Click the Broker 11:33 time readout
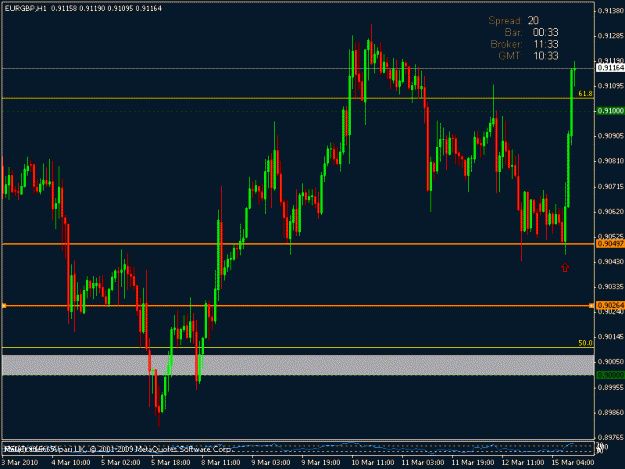Image resolution: width=625 pixels, height=469 pixels. coord(524,44)
